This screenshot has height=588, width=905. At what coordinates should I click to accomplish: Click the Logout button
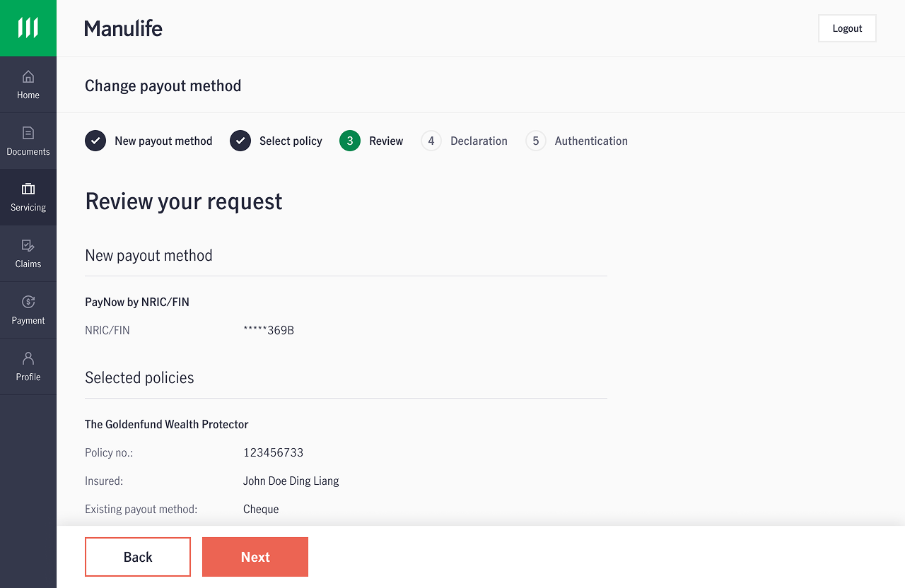click(x=847, y=28)
